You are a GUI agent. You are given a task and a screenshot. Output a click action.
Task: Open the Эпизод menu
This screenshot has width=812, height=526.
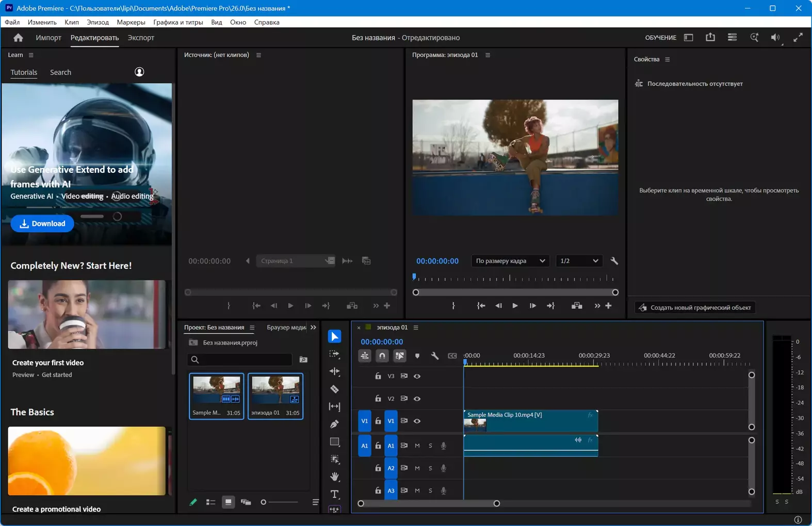pos(98,22)
